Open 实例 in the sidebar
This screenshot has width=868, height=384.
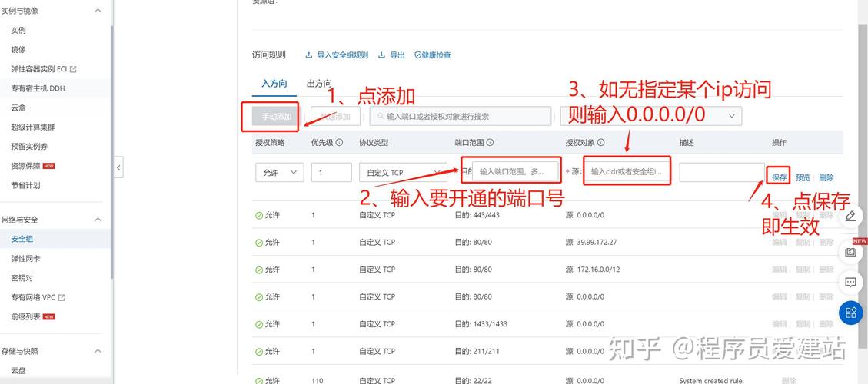coord(18,31)
